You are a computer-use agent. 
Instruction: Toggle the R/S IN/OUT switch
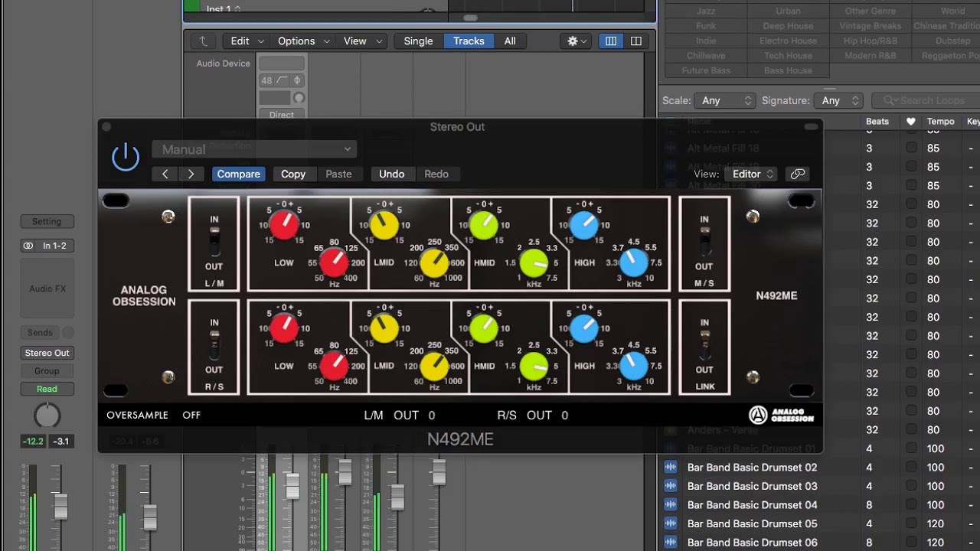coord(214,346)
